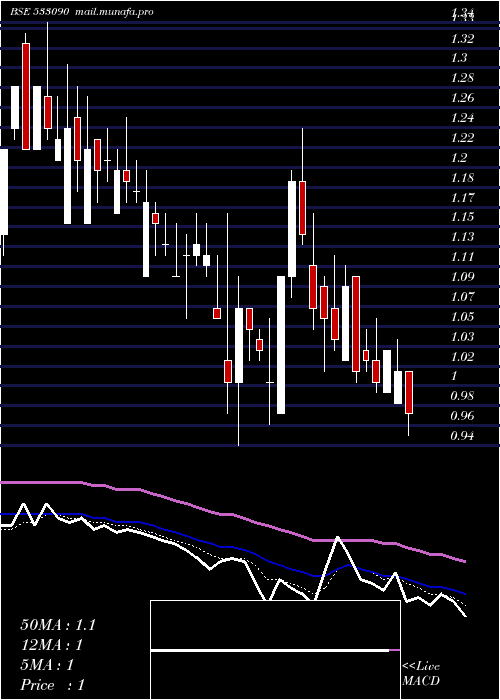Select the Price : 1 readout

click(x=52, y=685)
